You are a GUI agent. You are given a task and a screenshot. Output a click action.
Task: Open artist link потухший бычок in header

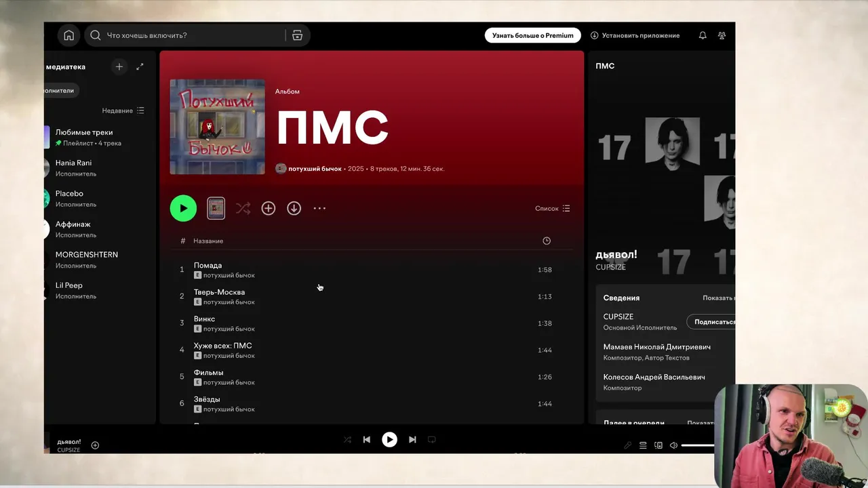pos(315,169)
